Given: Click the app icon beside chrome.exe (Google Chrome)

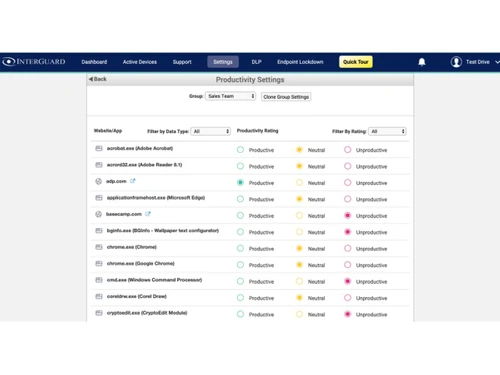Looking at the screenshot, I should [99, 263].
